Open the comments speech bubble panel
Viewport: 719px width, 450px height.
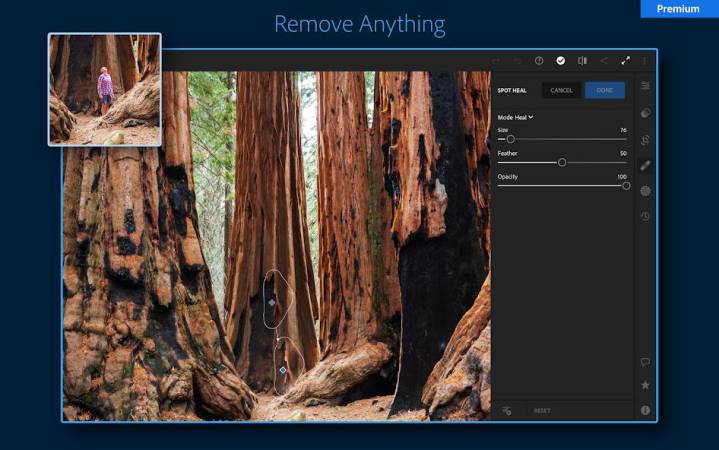(x=645, y=362)
